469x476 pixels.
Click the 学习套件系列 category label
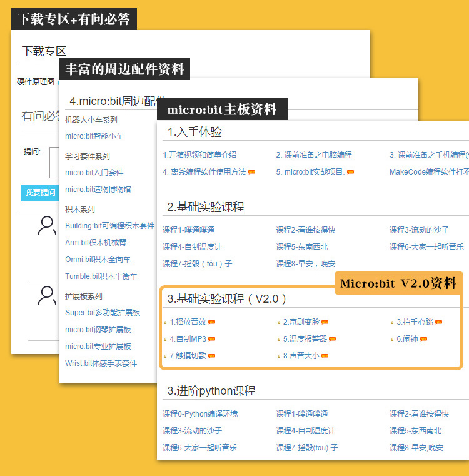pos(88,156)
